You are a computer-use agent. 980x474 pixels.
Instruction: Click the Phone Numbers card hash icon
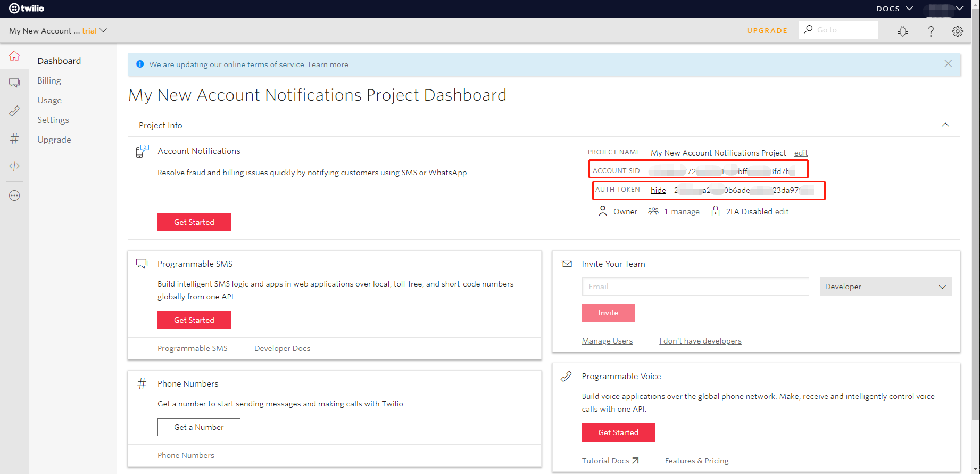tap(142, 383)
